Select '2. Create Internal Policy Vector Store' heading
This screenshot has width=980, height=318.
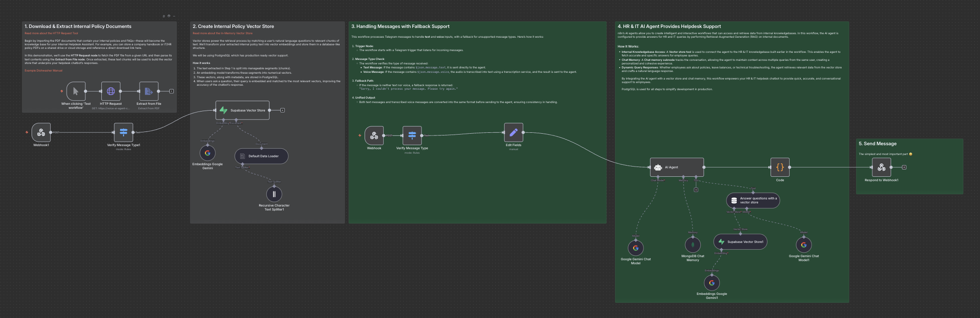[233, 27]
